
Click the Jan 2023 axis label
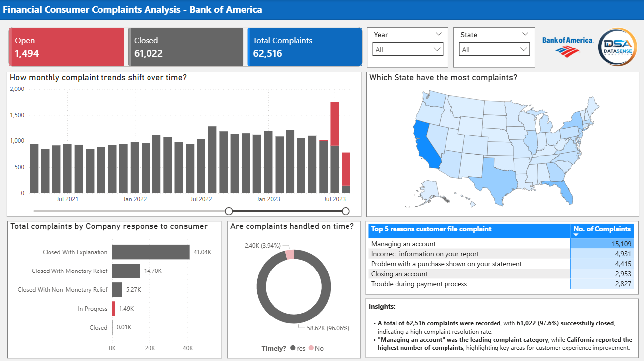pos(268,199)
